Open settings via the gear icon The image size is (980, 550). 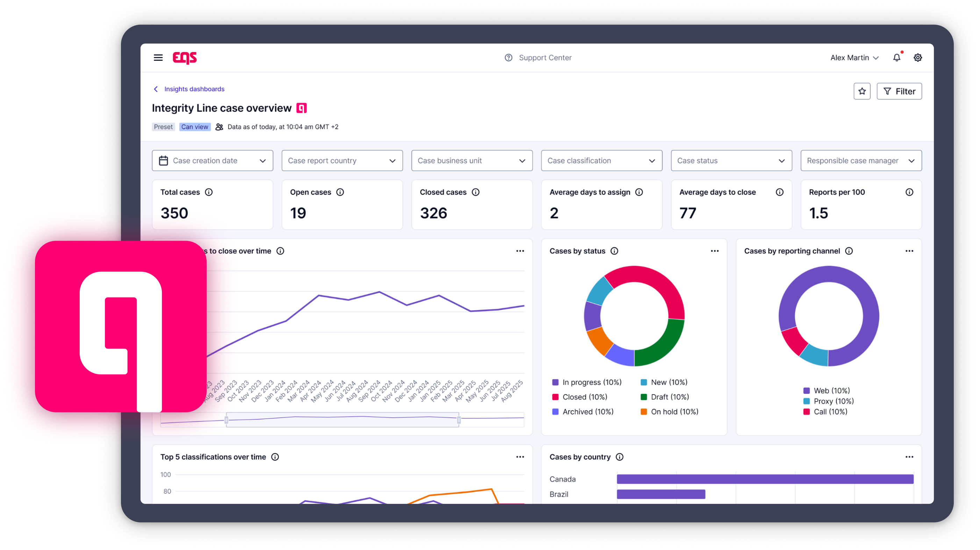pos(918,57)
